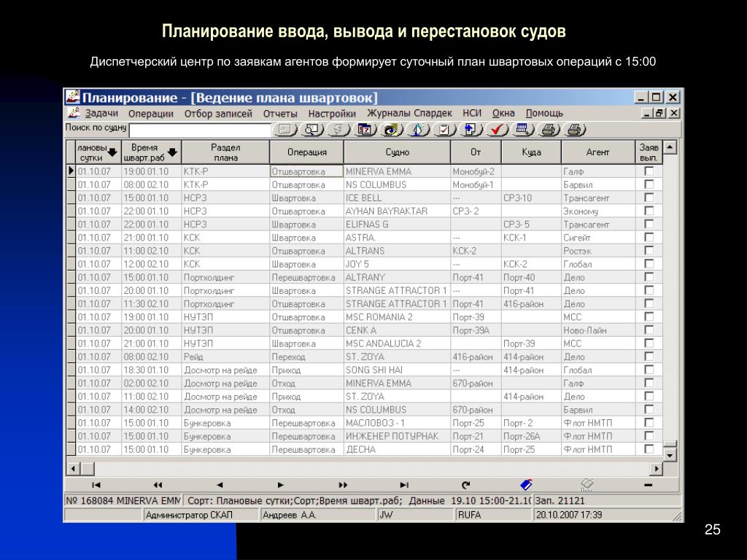The height and width of the screenshot is (560, 747).
Task: Select the ИНЖЕНЕР ПОТУРНАК vessel cell
Action: click(397, 436)
